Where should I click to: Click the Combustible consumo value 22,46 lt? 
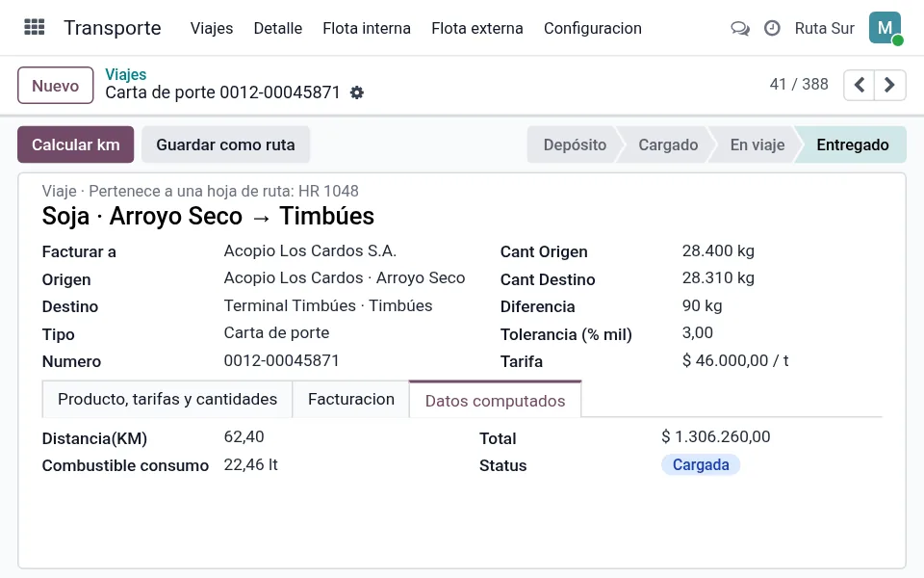coord(250,464)
